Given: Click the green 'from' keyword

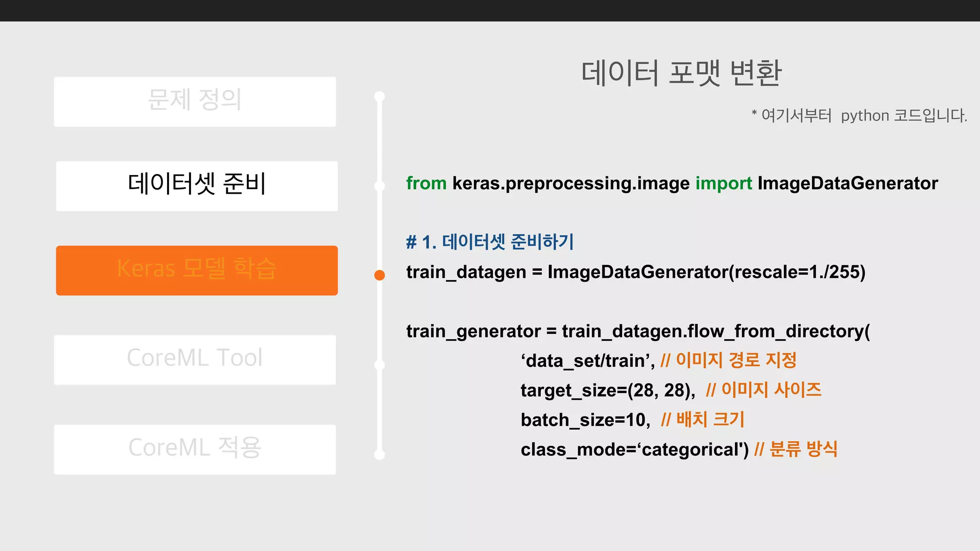Looking at the screenshot, I should [x=426, y=183].
